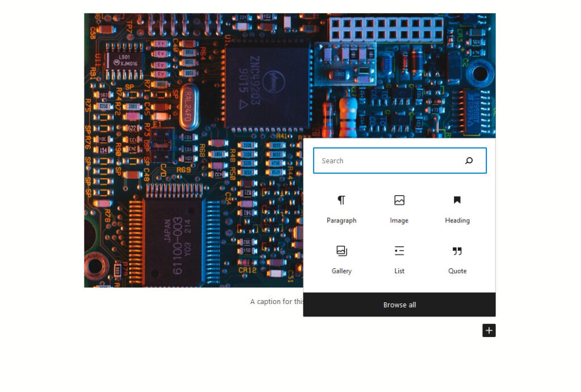Insert a Paragraph block
This screenshot has width=581, height=392.
(x=341, y=209)
